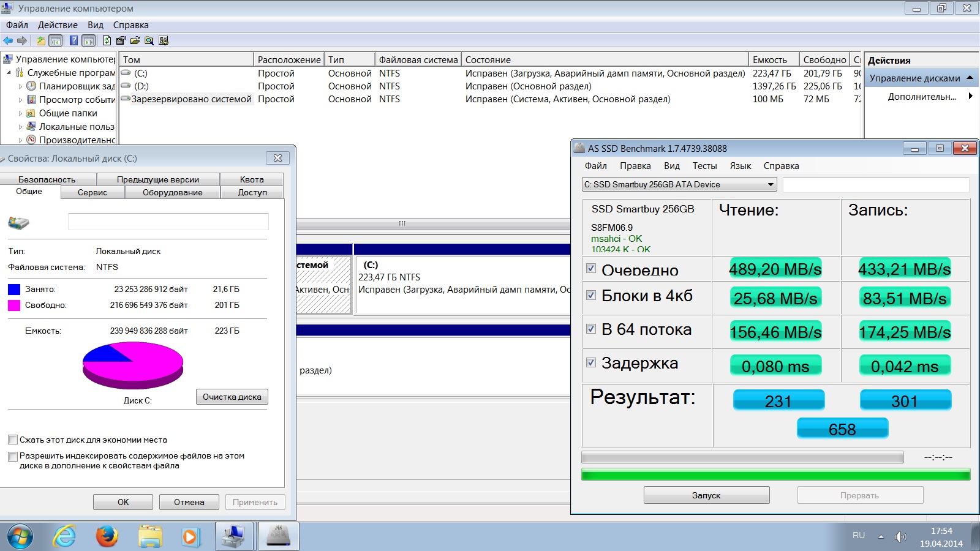Click the empty field beside the drive dropdown
Viewport: 980px width, 551px height.
coord(876,184)
